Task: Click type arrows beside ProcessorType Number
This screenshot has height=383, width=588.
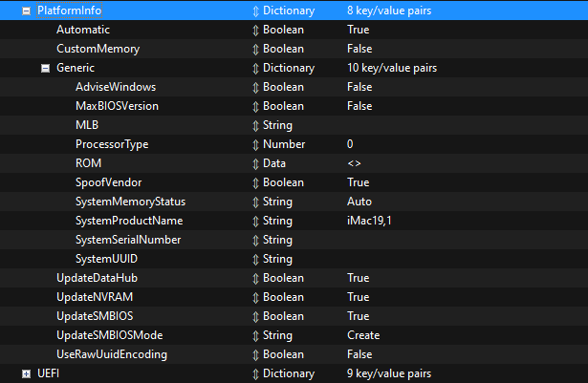Action: [255, 144]
